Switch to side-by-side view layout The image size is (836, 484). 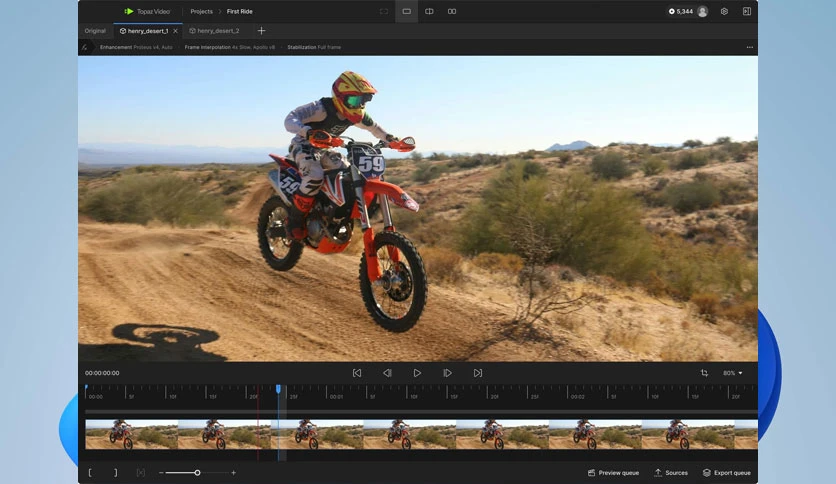[452, 11]
